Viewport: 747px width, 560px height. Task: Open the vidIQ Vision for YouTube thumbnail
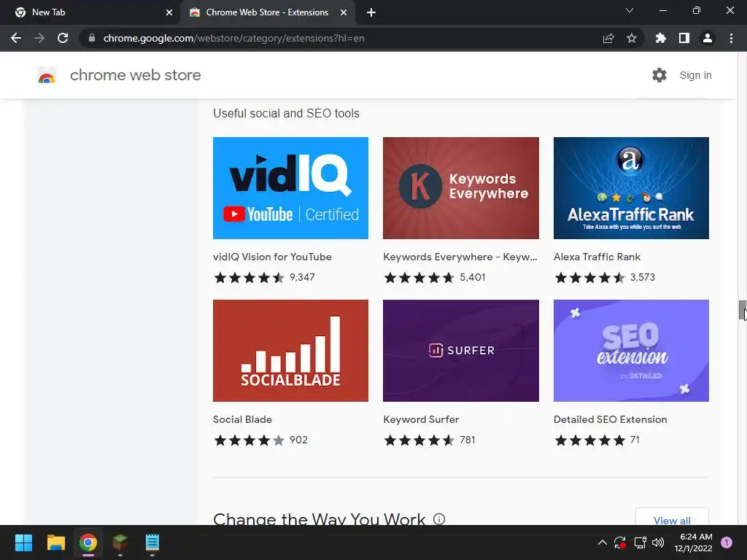290,188
